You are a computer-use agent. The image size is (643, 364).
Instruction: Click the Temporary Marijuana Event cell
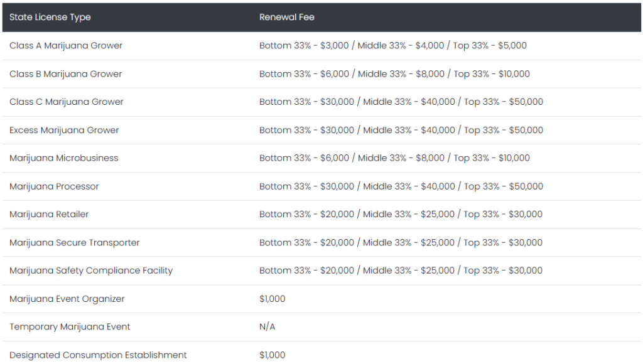(x=70, y=327)
